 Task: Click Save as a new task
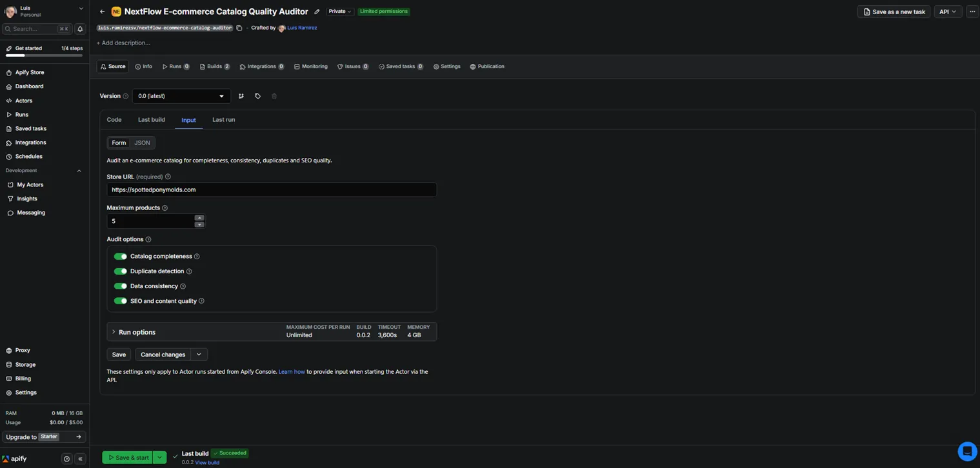(x=894, y=12)
